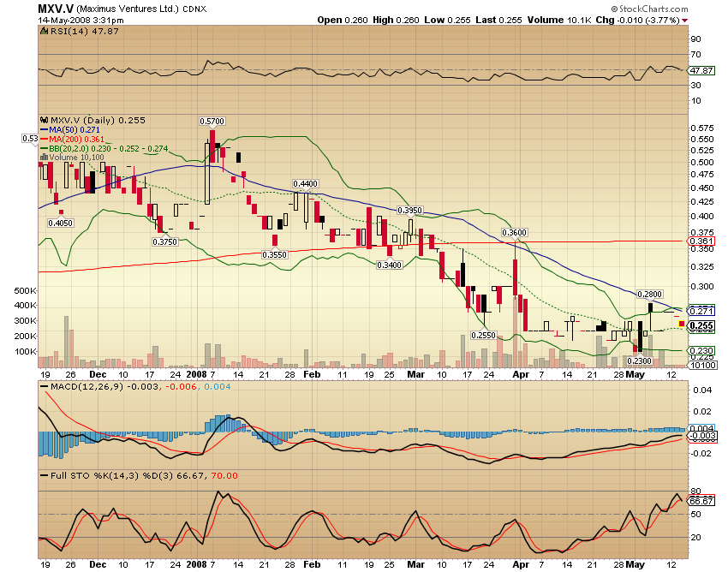The image size is (728, 572).
Task: Click the 0.2800 high price annotation
Action: pos(649,295)
